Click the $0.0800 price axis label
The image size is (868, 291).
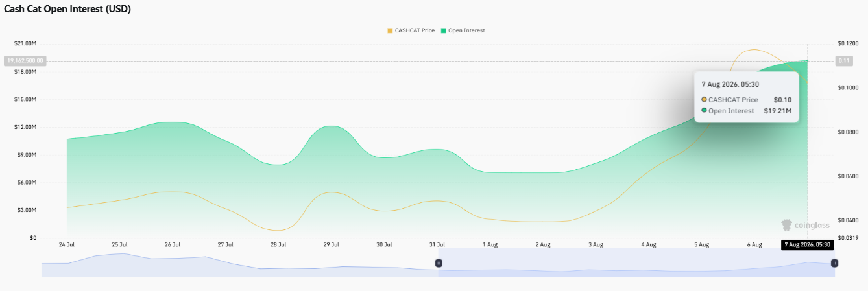pyautogui.click(x=848, y=132)
